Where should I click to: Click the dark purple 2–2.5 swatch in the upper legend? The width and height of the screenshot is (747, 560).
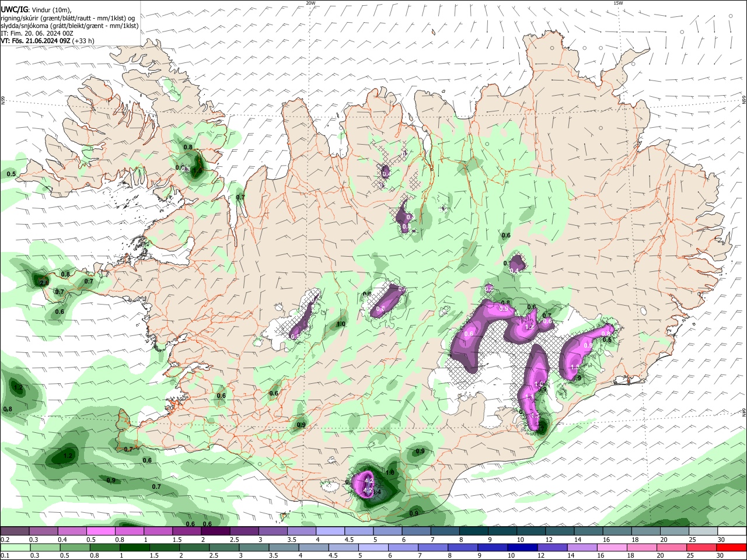coord(215,531)
